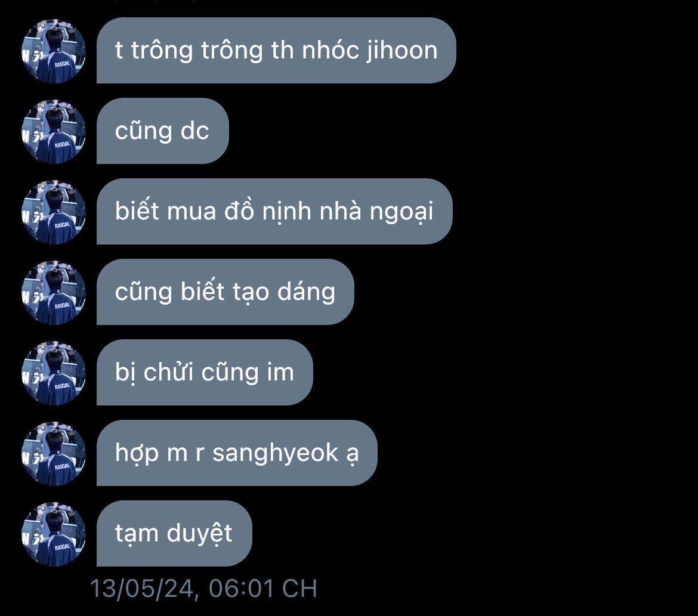Open avatar beside 'nhóc jihoon' message

click(54, 51)
